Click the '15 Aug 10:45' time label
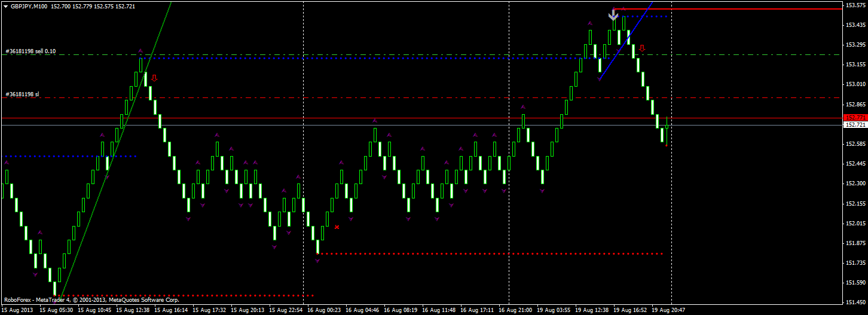 [x=95, y=310]
